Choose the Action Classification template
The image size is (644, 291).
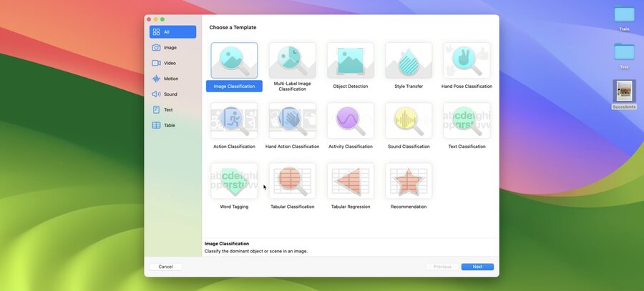234,121
